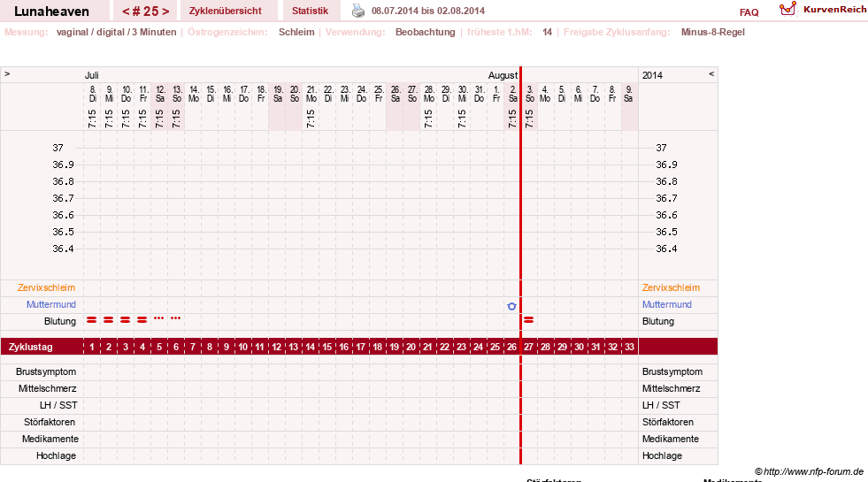Click the 2. Sa August date header
The width and height of the screenshot is (868, 482).
[512, 94]
